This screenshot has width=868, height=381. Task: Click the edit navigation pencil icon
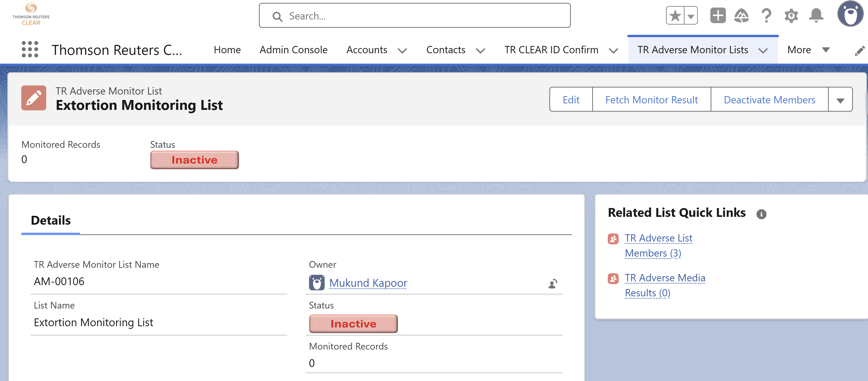click(860, 51)
